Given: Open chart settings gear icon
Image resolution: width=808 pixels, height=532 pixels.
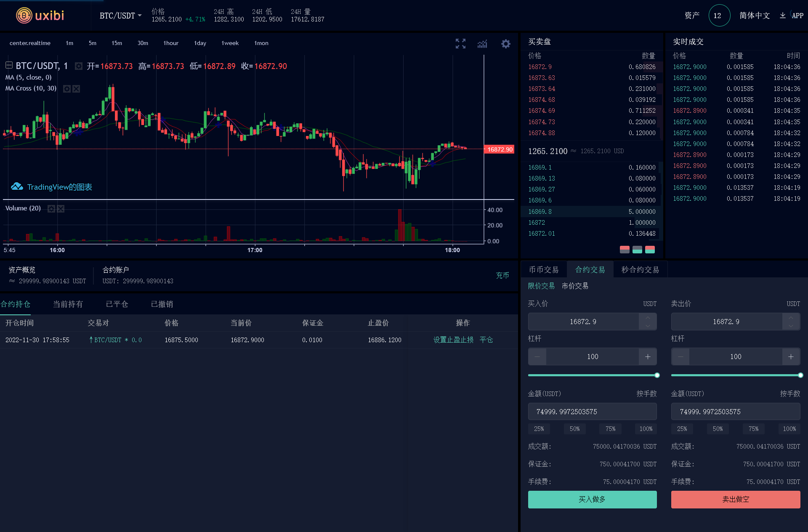Looking at the screenshot, I should tap(505, 43).
